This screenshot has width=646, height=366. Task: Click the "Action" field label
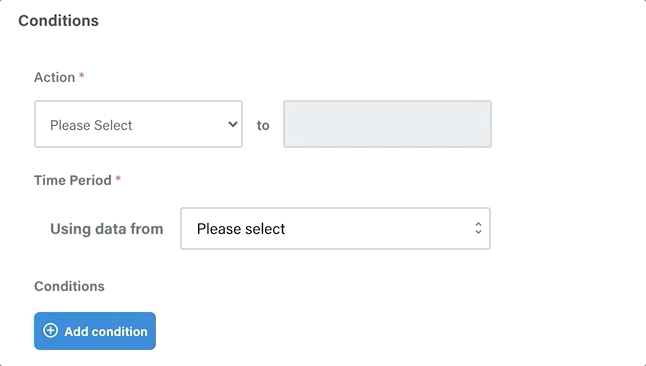coord(54,77)
